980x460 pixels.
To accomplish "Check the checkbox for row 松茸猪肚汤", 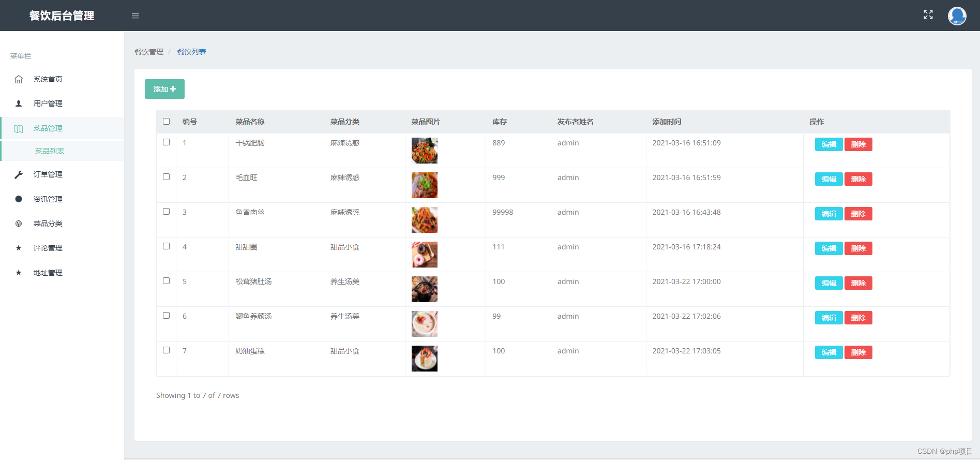I will (166, 281).
